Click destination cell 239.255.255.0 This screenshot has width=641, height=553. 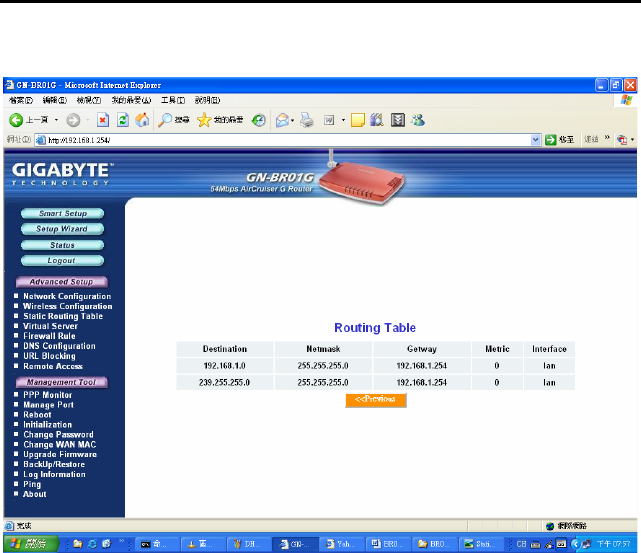(224, 383)
